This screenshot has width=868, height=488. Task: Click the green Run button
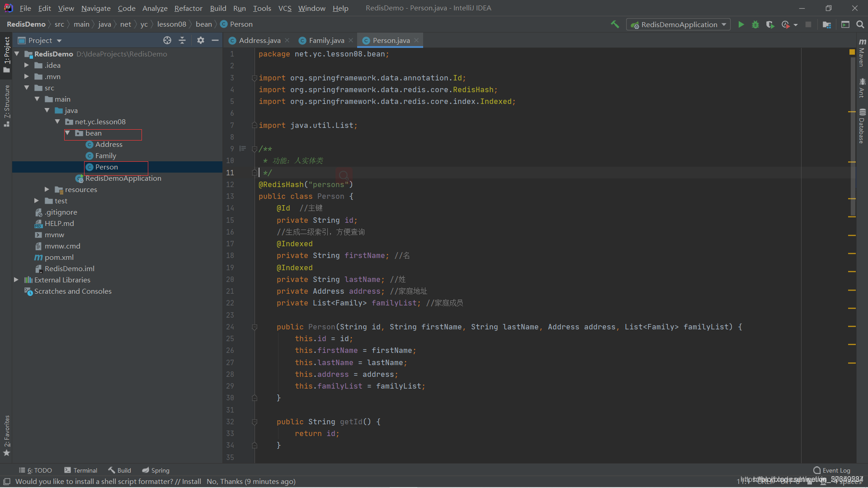click(741, 24)
